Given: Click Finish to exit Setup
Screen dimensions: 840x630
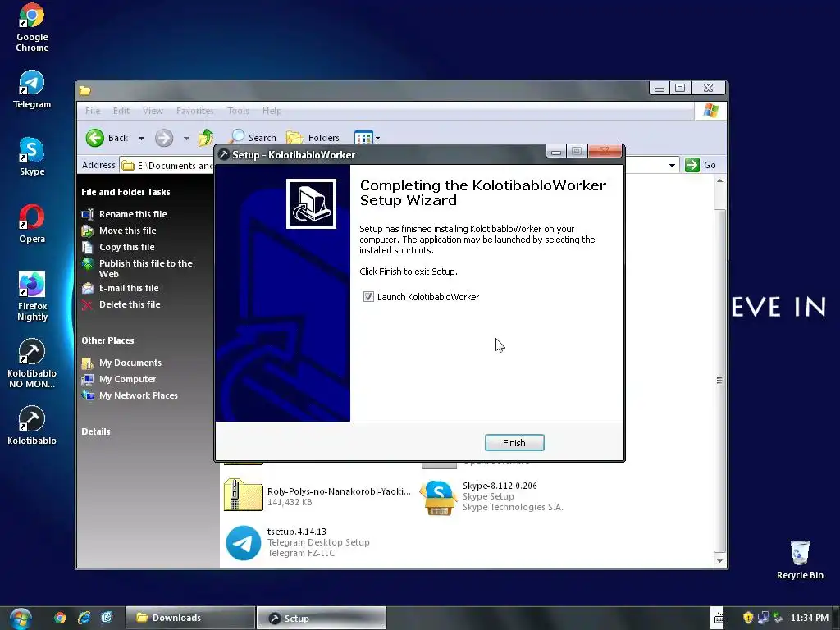Looking at the screenshot, I should [x=514, y=443].
